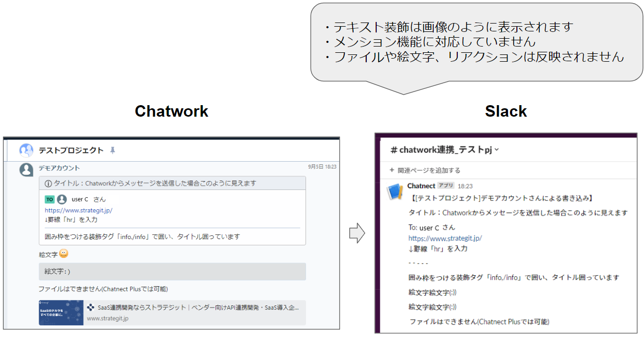
Task: Click 関連ページを追加する in Slack
Action: (x=429, y=170)
